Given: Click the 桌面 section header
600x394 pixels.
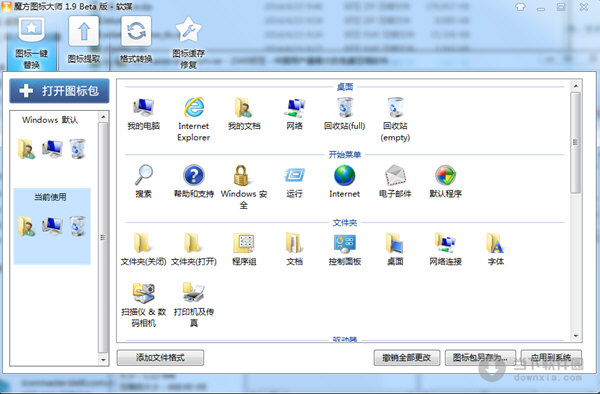Looking at the screenshot, I should 345,87.
